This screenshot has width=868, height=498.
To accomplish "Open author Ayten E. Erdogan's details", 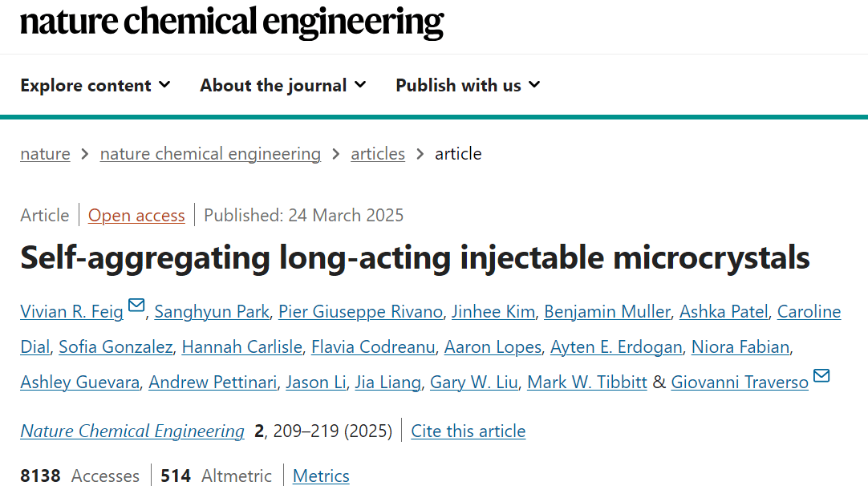I will click(x=616, y=347).
